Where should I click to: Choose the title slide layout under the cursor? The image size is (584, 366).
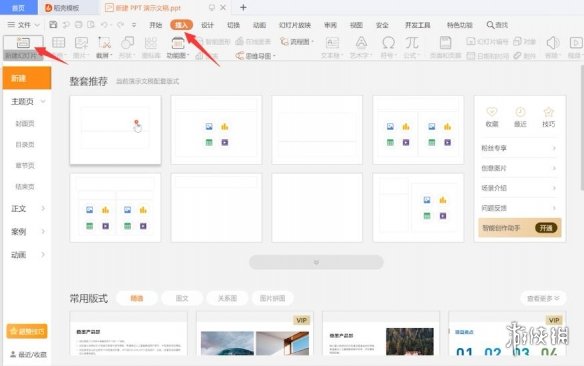click(x=115, y=130)
